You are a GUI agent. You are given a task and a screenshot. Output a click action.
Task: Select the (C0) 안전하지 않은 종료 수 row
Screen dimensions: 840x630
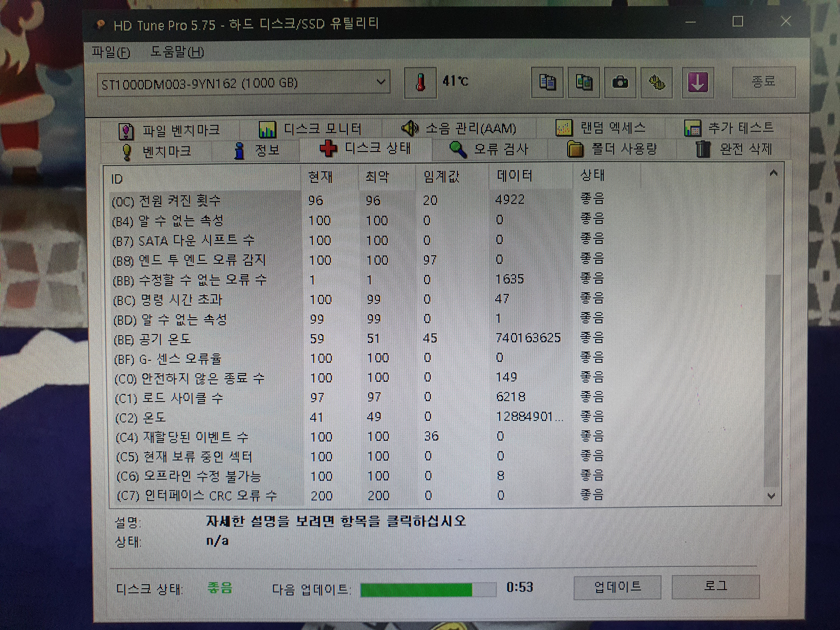coord(437,378)
